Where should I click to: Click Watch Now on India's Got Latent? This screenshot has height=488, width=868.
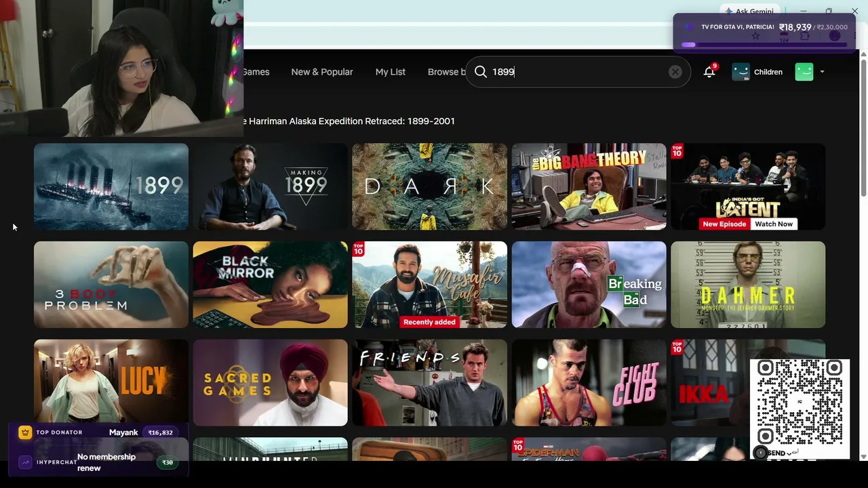pos(774,224)
